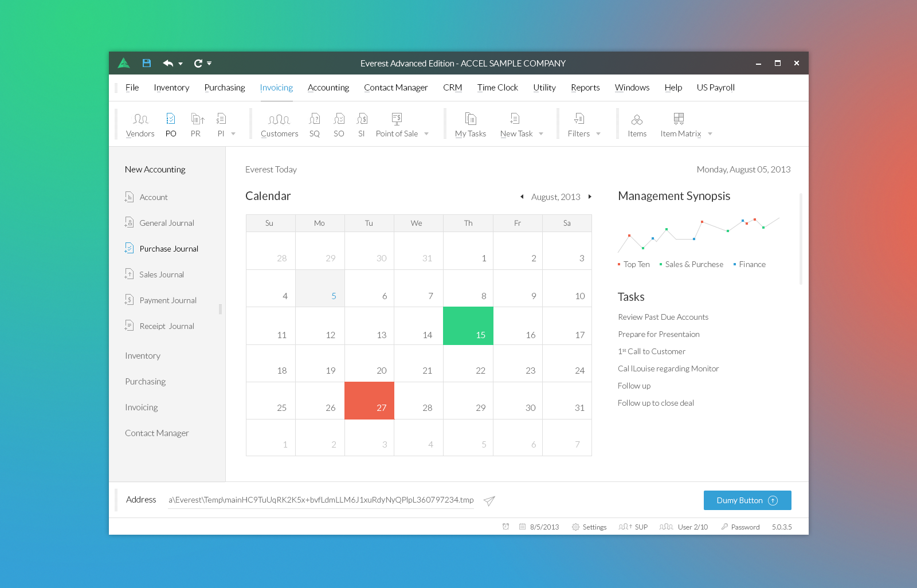Image resolution: width=917 pixels, height=588 pixels.
Task: Open Customers from the toolbar
Action: click(x=279, y=126)
